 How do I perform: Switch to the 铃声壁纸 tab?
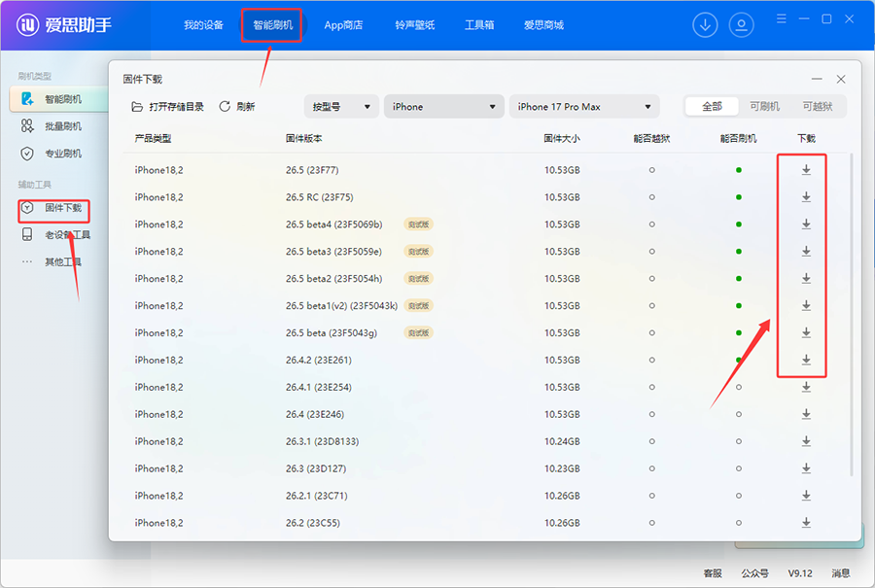[x=414, y=25]
